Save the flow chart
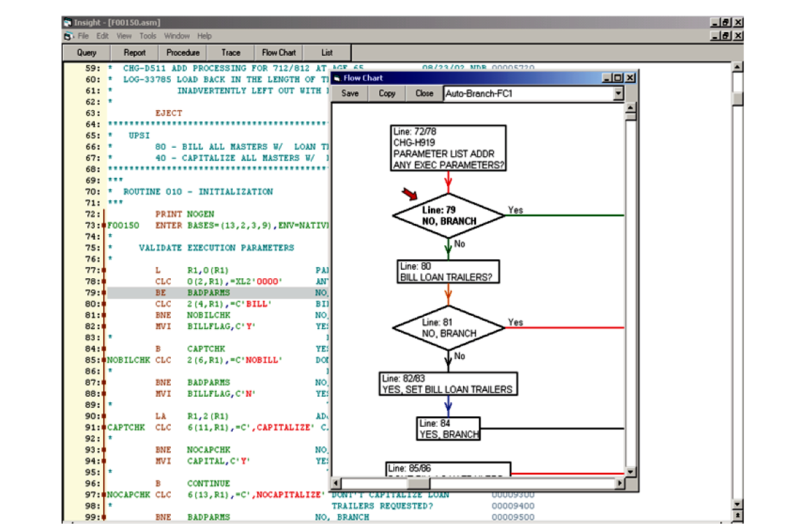The width and height of the screenshot is (792, 532). [351, 93]
